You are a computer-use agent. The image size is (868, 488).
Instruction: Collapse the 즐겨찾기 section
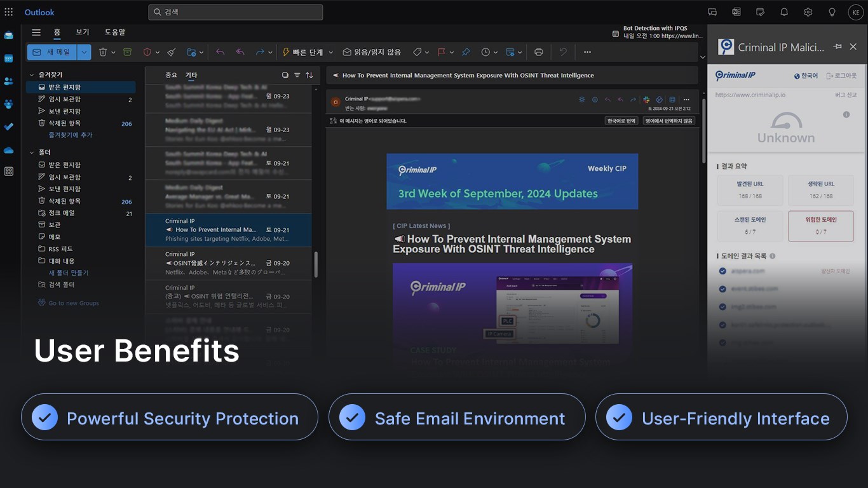(32, 75)
